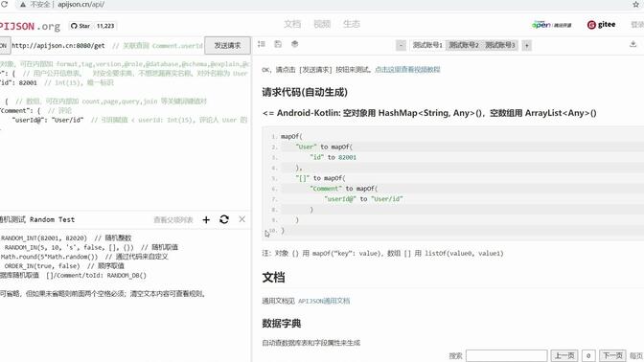Click the layered box icon in the toolbar

(x=294, y=44)
